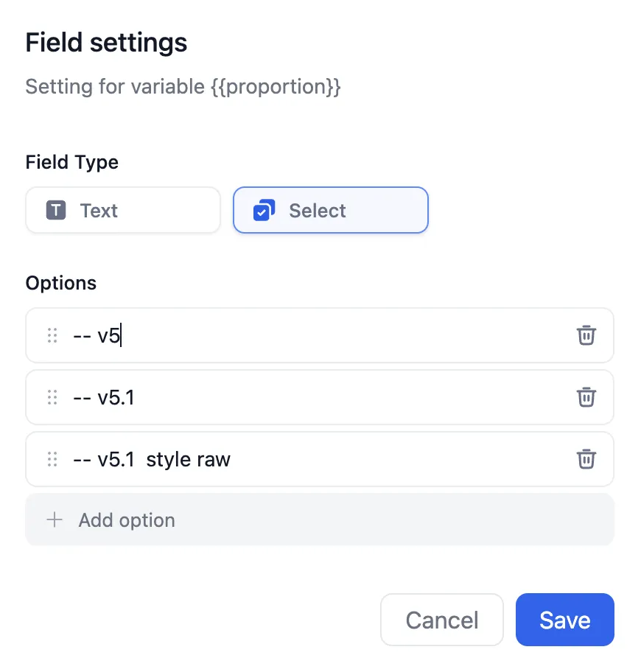
Task: Delete the "-- v5" option trash icon
Action: click(x=586, y=335)
